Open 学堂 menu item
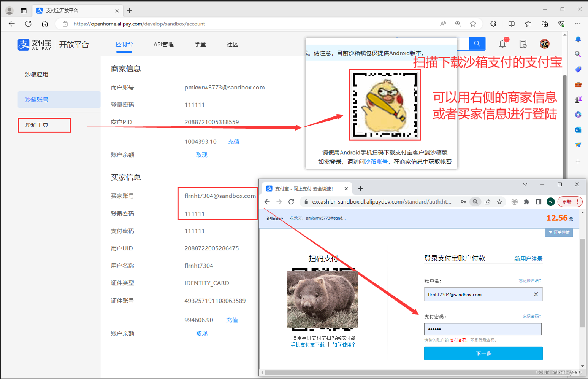Image resolution: width=588 pixels, height=379 pixels. click(x=200, y=45)
